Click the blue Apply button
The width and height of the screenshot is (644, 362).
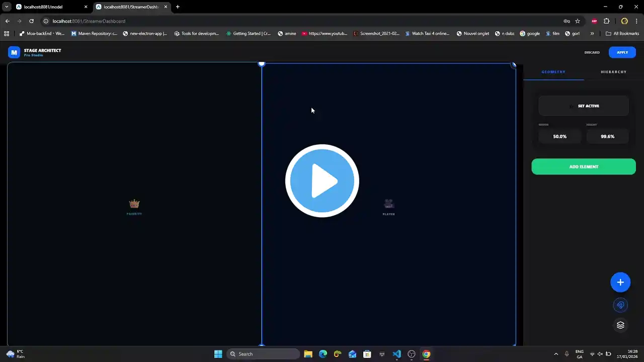pos(622,52)
